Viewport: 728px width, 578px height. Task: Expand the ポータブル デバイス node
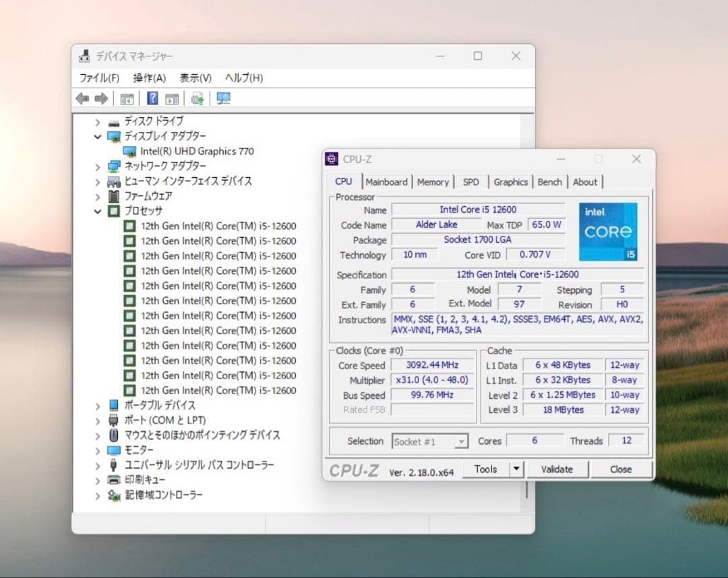(98, 406)
